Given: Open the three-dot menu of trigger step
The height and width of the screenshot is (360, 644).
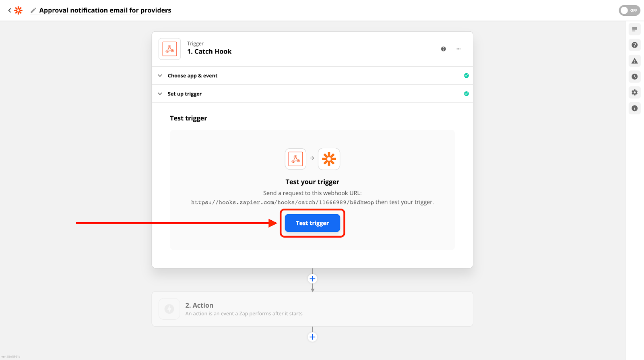Looking at the screenshot, I should click(458, 49).
